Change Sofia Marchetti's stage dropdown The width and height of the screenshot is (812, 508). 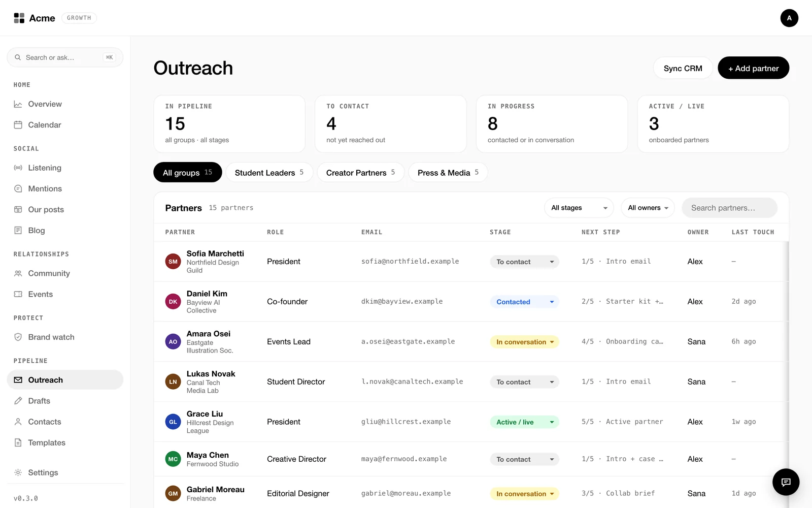pos(524,262)
